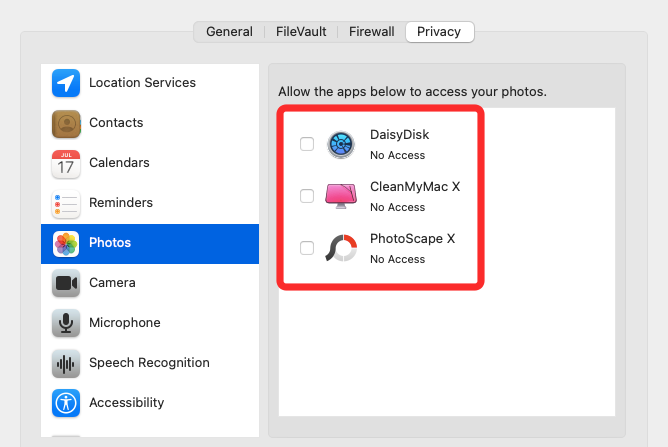Select the Contacts book icon
Viewport: 668px width, 447px height.
(66, 123)
